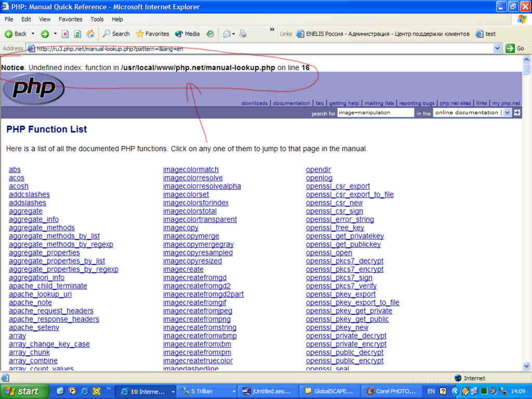This screenshot has height=399, width=532.
Task: Click the Print toolbar icon
Action: (243, 34)
